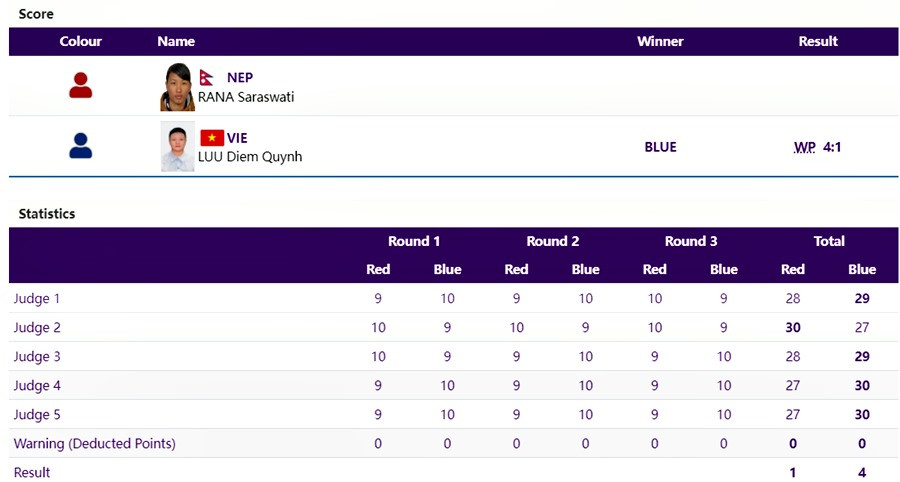
Task: Click the Warning (Deducted Points) row label
Action: pos(94,443)
